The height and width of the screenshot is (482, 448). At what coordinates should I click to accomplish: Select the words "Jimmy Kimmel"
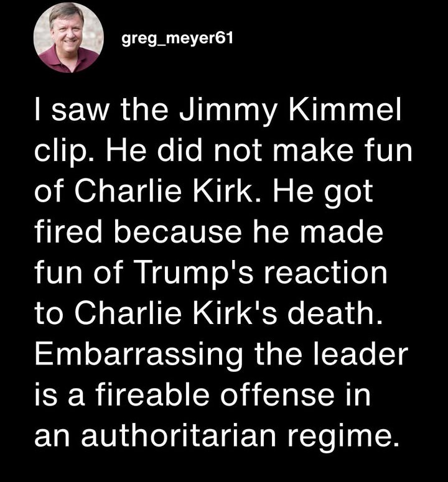pos(290,111)
